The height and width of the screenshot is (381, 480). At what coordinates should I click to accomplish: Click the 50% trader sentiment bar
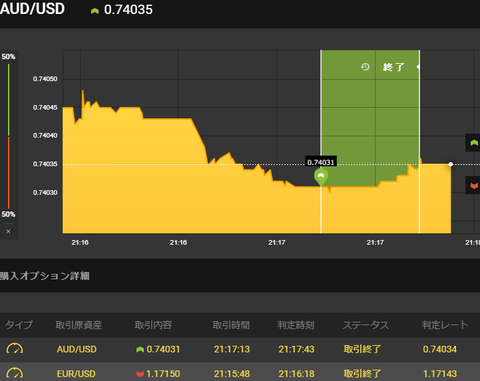9,135
